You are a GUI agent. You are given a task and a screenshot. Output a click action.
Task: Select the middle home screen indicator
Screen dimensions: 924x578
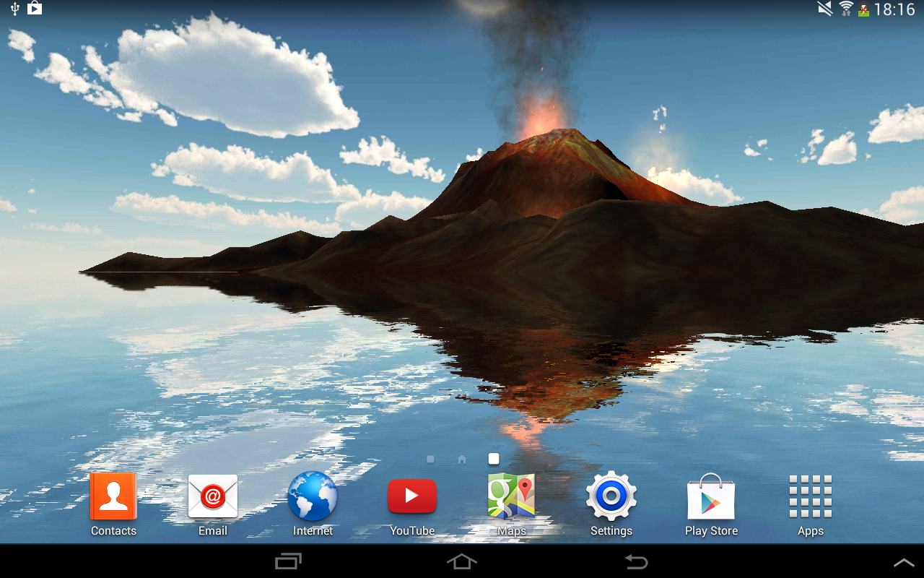point(461,458)
